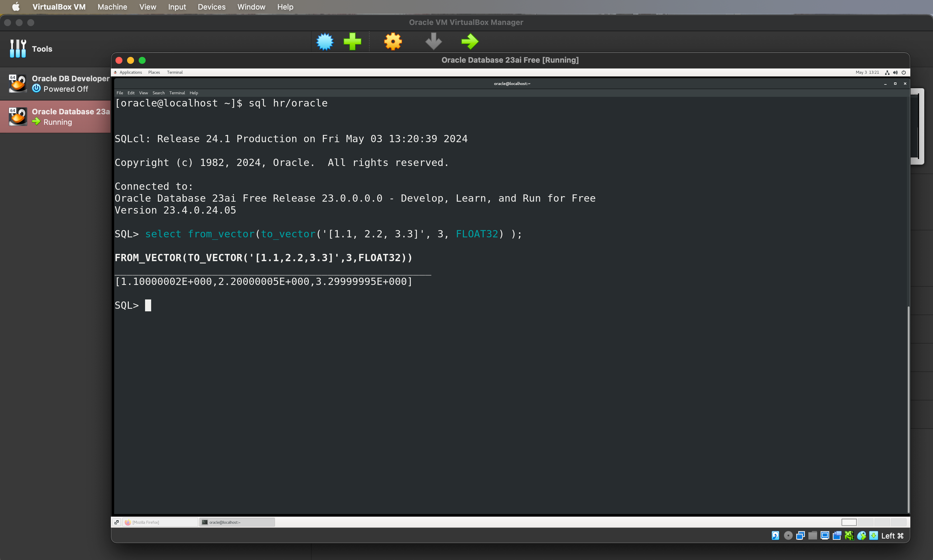Click the hard disk activity indicator in VM status bar

click(x=775, y=535)
